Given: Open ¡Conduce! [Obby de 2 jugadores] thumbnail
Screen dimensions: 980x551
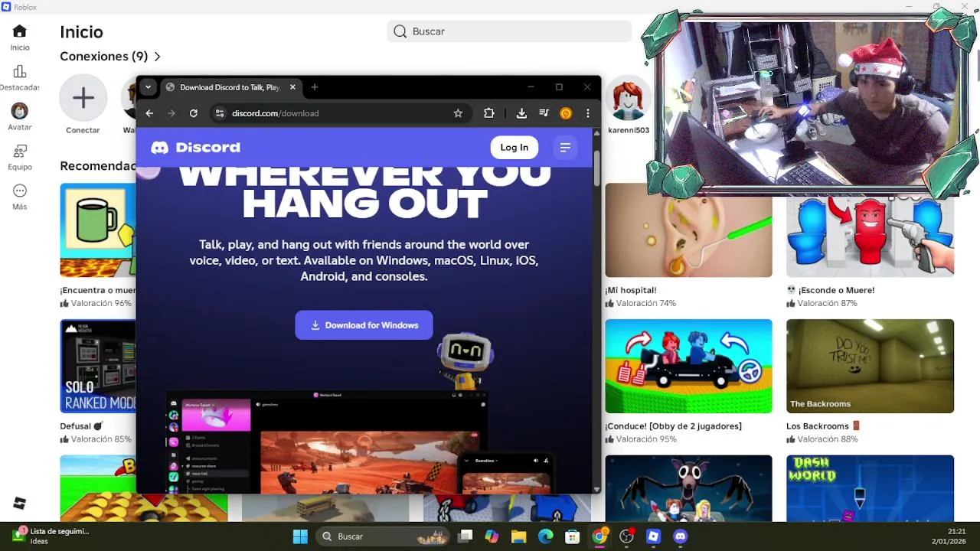Looking at the screenshot, I should click(x=688, y=366).
